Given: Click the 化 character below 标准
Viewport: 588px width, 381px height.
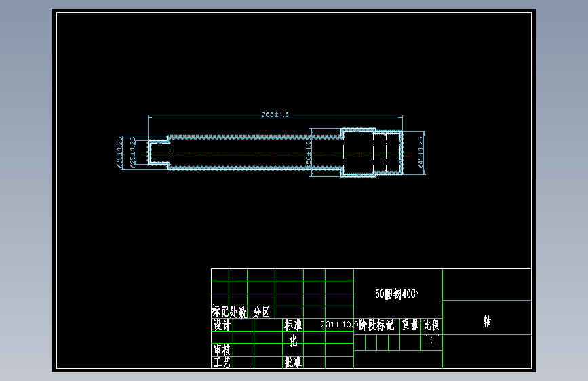Looking at the screenshot, I should click(x=293, y=340).
